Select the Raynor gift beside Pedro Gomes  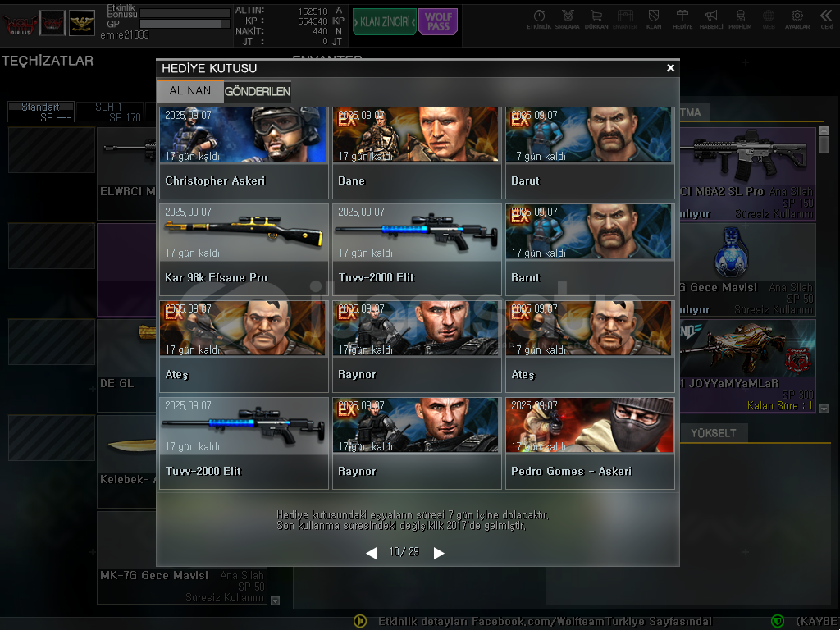(x=417, y=443)
